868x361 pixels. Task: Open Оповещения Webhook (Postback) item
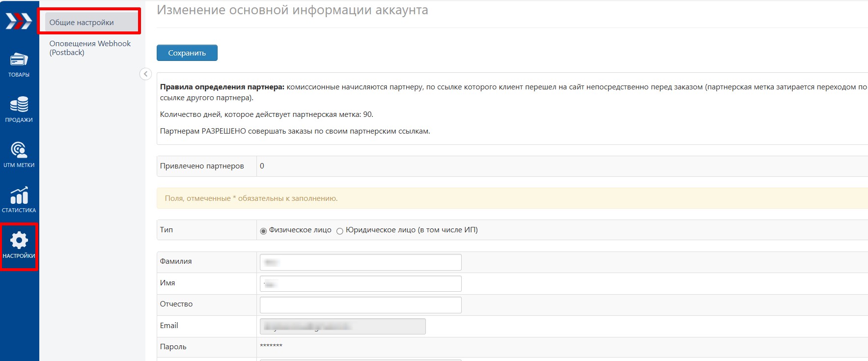[90, 48]
